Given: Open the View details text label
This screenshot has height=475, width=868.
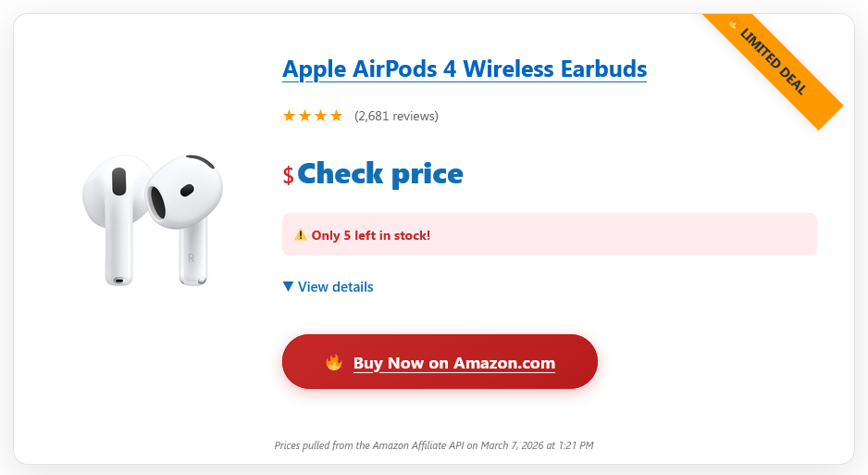Looking at the screenshot, I should tap(336, 287).
